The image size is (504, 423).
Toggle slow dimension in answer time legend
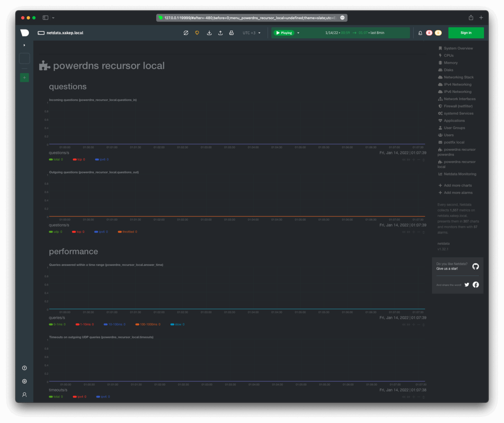coord(177,324)
